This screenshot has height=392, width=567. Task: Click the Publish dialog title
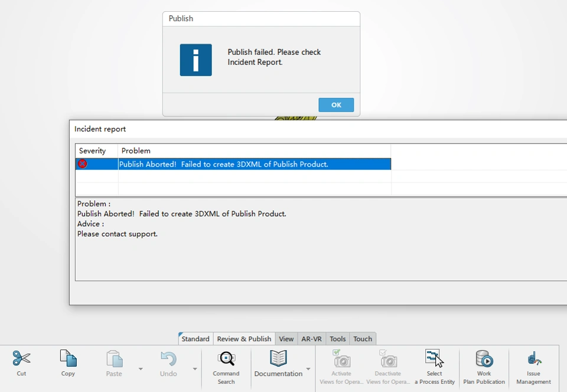[181, 18]
